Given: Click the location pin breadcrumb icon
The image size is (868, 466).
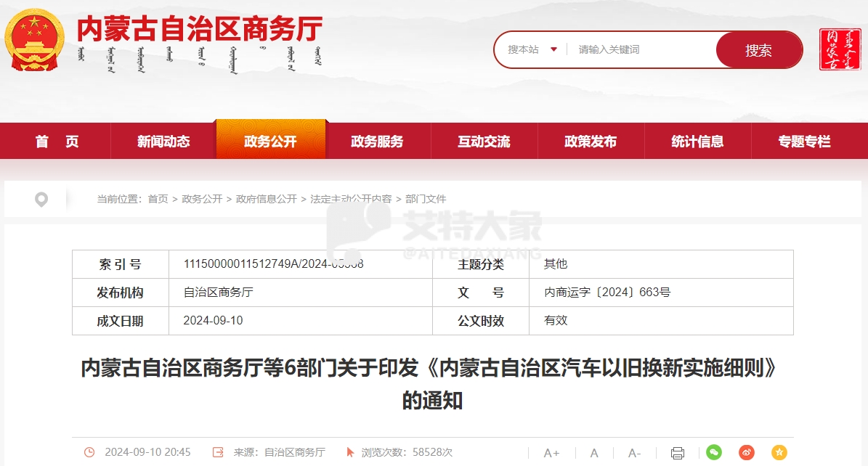Looking at the screenshot, I should pyautogui.click(x=41, y=200).
